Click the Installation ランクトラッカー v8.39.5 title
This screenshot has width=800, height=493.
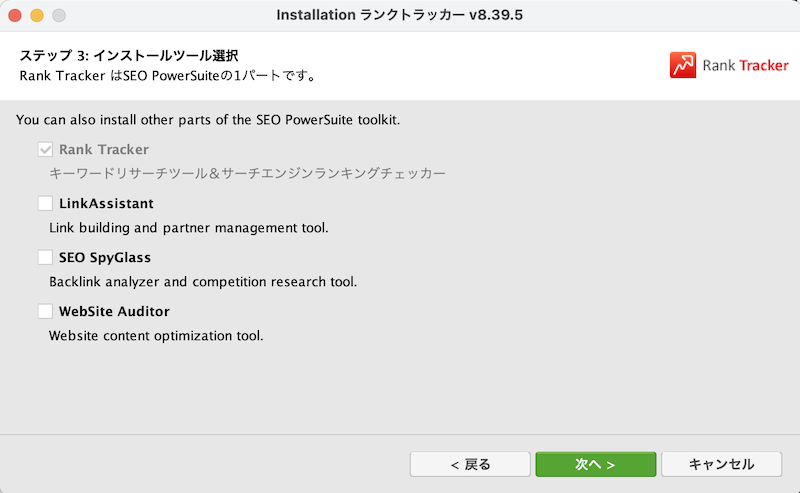(x=399, y=15)
